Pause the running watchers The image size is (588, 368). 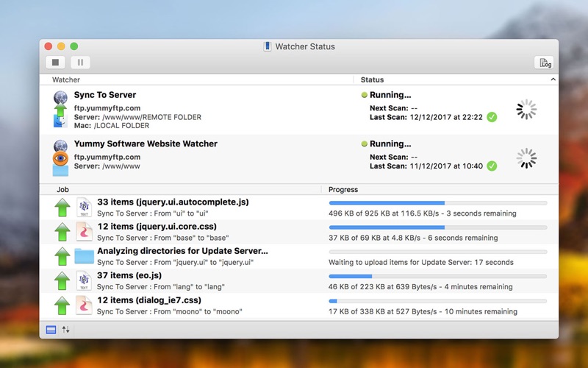click(x=80, y=63)
